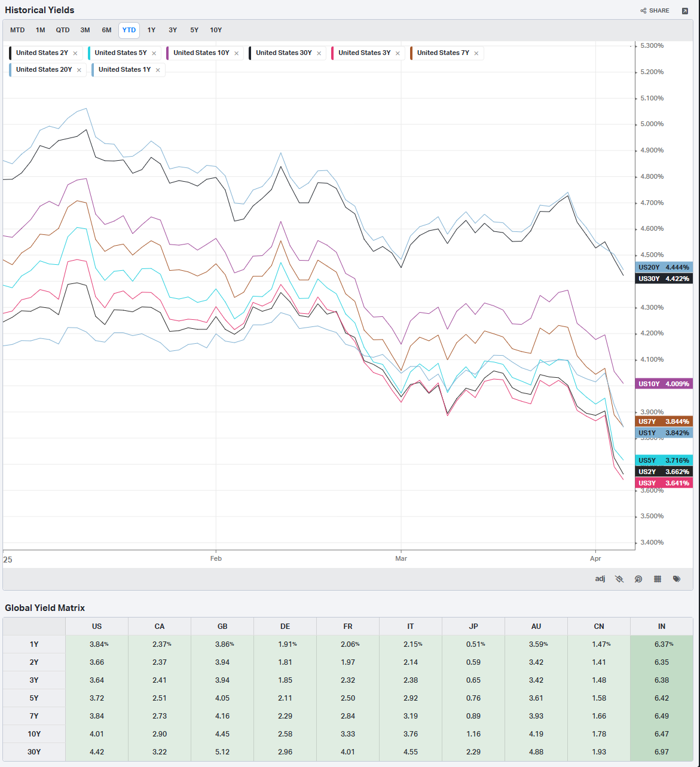
Task: Select the 3M time range tab
Action: 85,30
